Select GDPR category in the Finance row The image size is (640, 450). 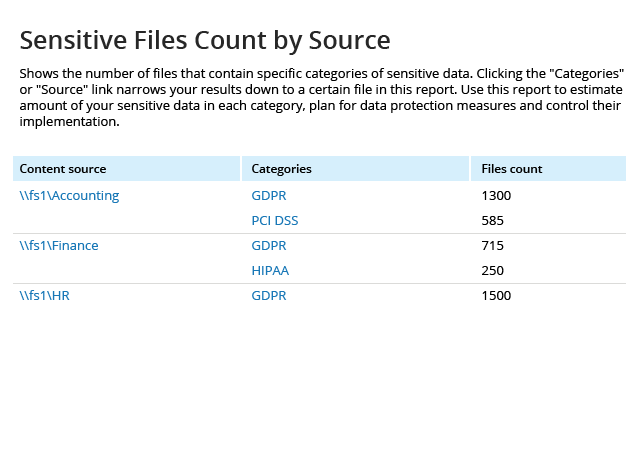[269, 245]
